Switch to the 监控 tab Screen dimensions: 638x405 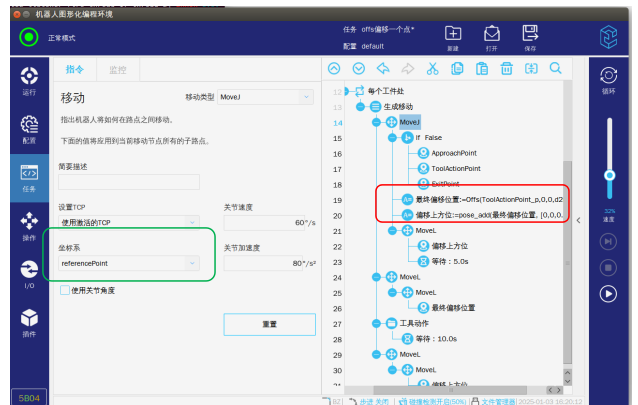[117, 70]
